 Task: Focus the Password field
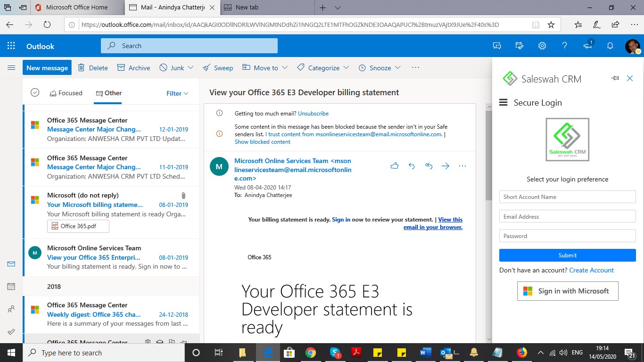click(x=568, y=236)
